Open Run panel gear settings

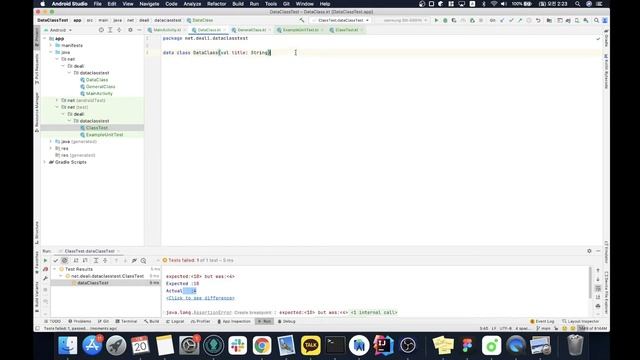coord(589,251)
